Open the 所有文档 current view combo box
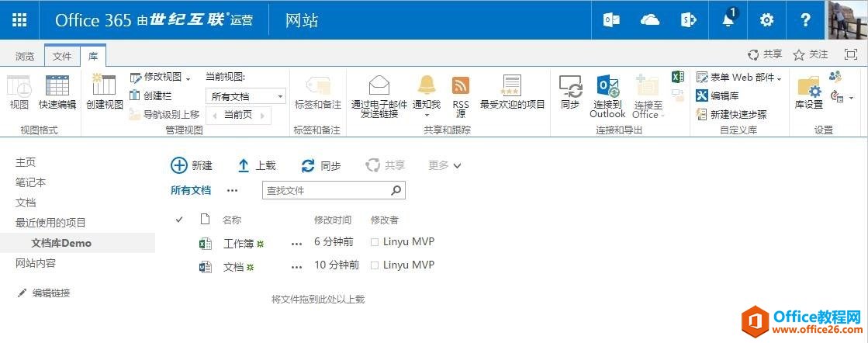This screenshot has width=868, height=343. (246, 96)
